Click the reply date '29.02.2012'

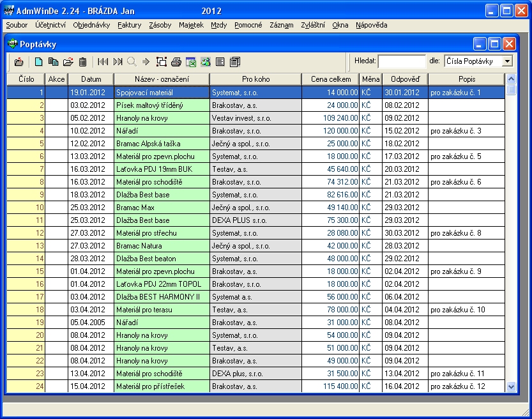[x=405, y=259]
